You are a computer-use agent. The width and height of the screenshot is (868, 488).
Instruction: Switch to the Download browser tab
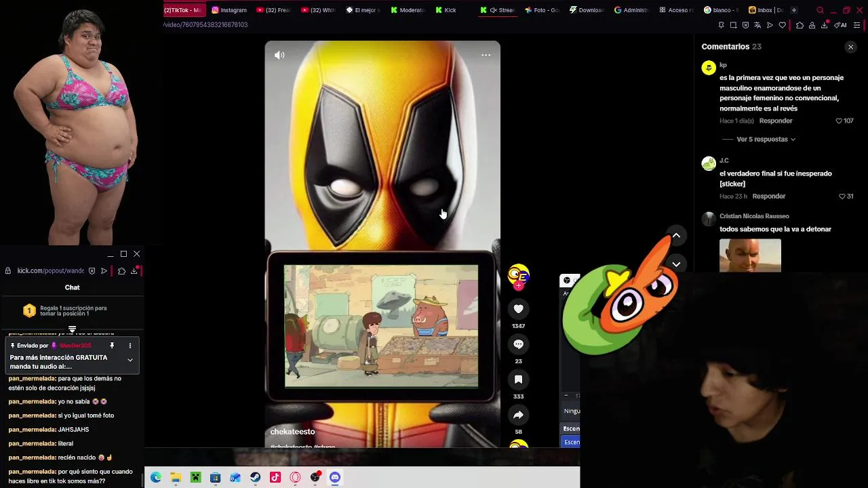[587, 10]
